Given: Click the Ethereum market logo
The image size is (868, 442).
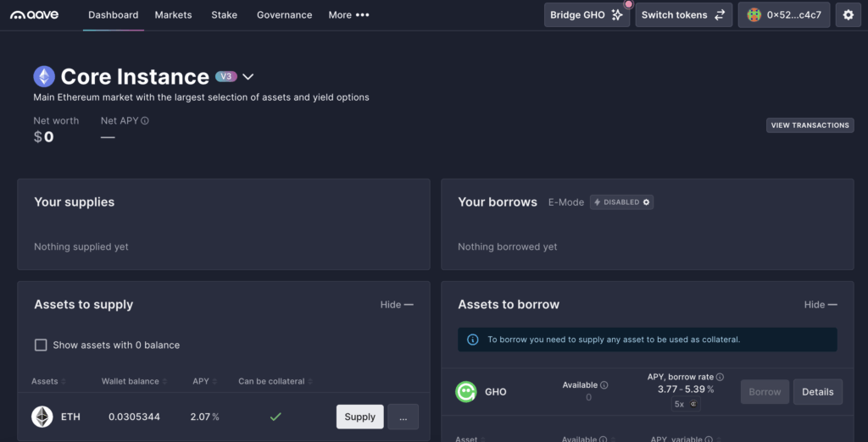Looking at the screenshot, I should pyautogui.click(x=44, y=76).
